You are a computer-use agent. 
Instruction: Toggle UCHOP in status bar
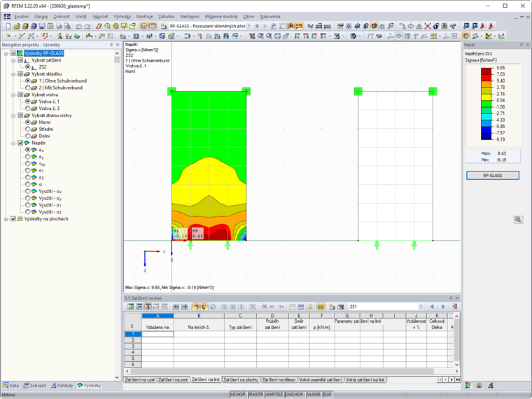tap(237, 394)
